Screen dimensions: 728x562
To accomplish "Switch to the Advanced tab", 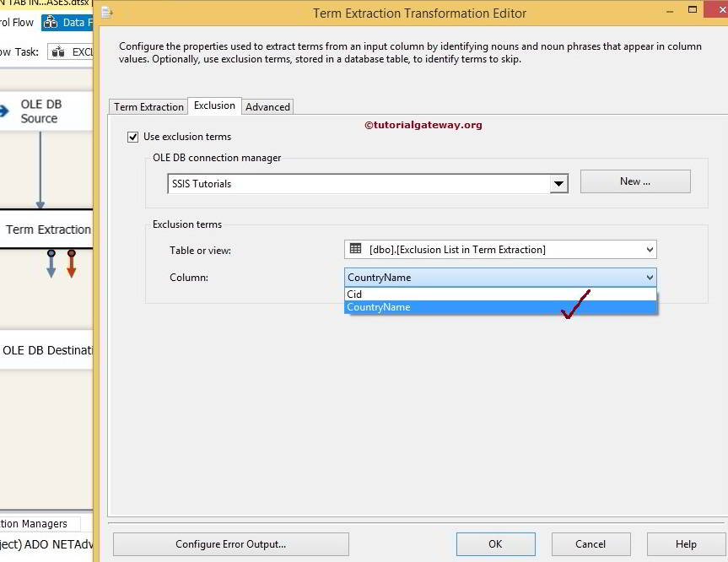I will [x=267, y=106].
